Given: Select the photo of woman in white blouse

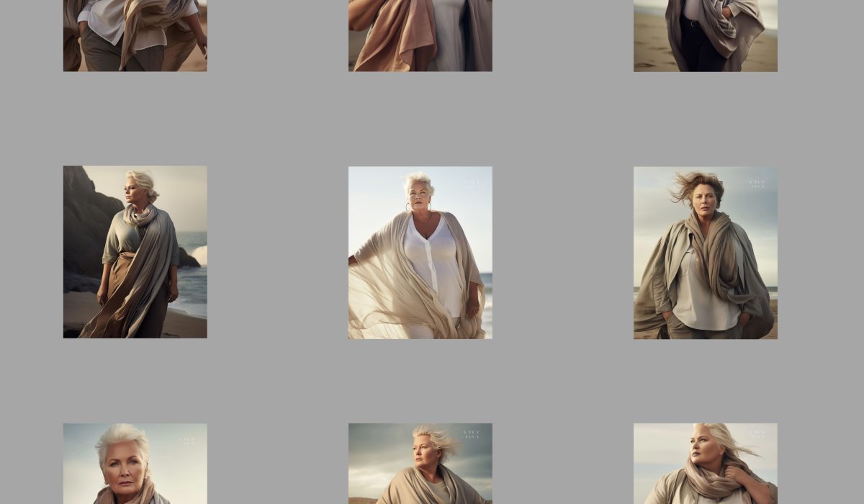Looking at the screenshot, I should (420, 252).
